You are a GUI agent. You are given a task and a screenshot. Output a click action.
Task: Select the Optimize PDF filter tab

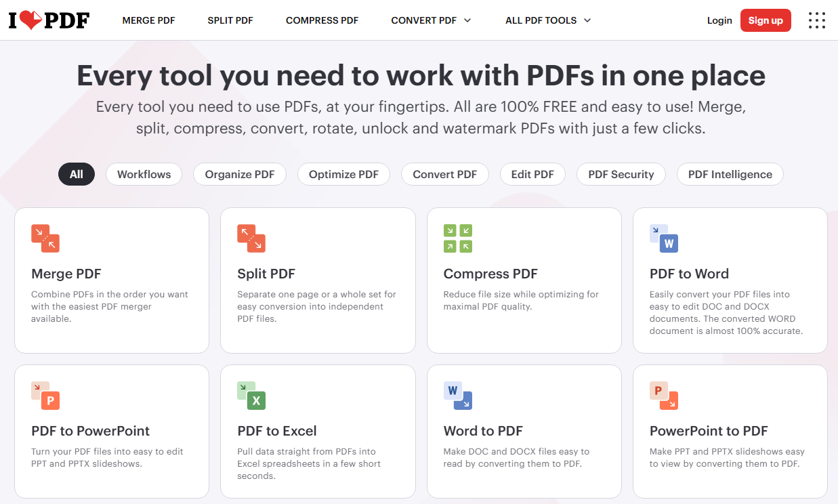coord(343,174)
